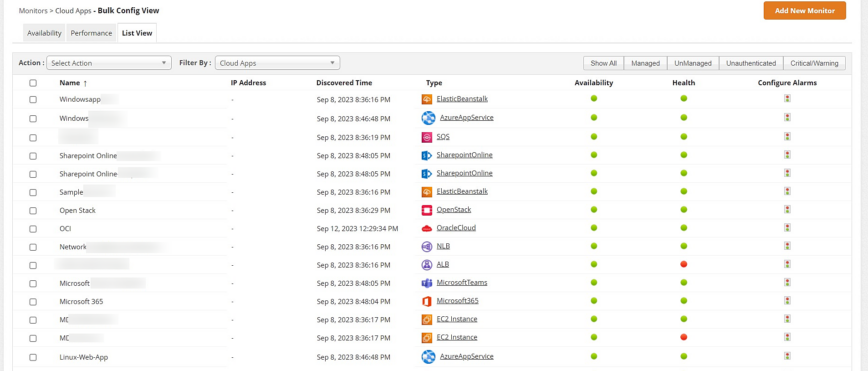Check the Windowsapp row checkbox
The width and height of the screenshot is (868, 371).
coord(33,100)
